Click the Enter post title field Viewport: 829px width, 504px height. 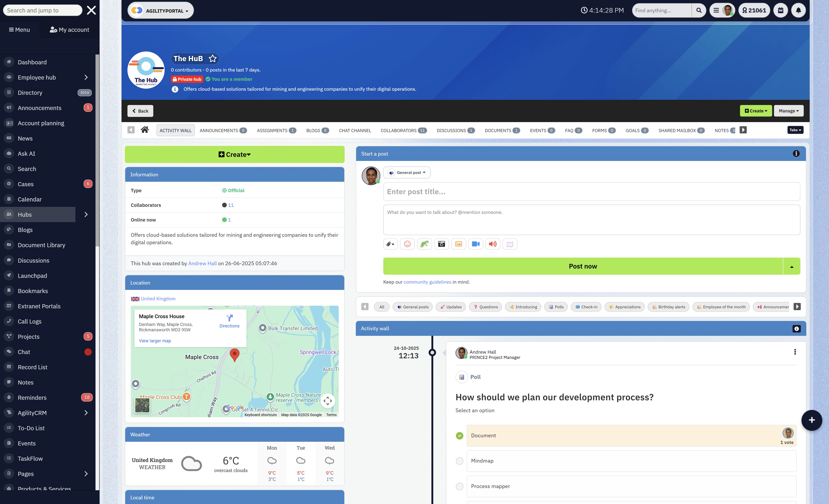[x=591, y=191]
